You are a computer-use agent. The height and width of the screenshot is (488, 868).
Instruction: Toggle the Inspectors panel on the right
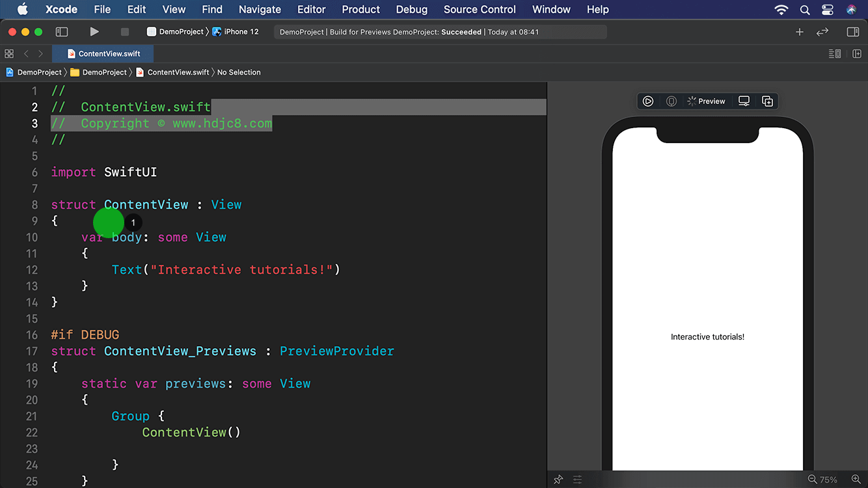(x=853, y=31)
